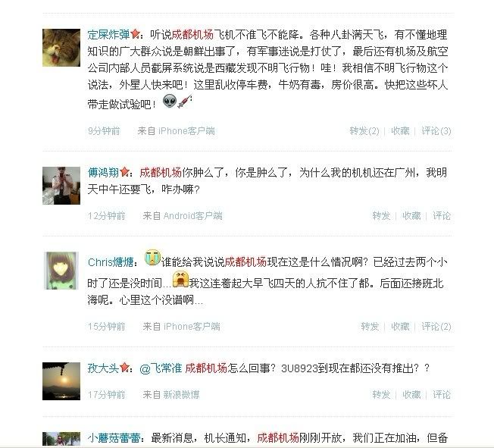This screenshot has height=448, width=494.
Task: Click 转发 on 孜大头's post
Action: tap(381, 394)
